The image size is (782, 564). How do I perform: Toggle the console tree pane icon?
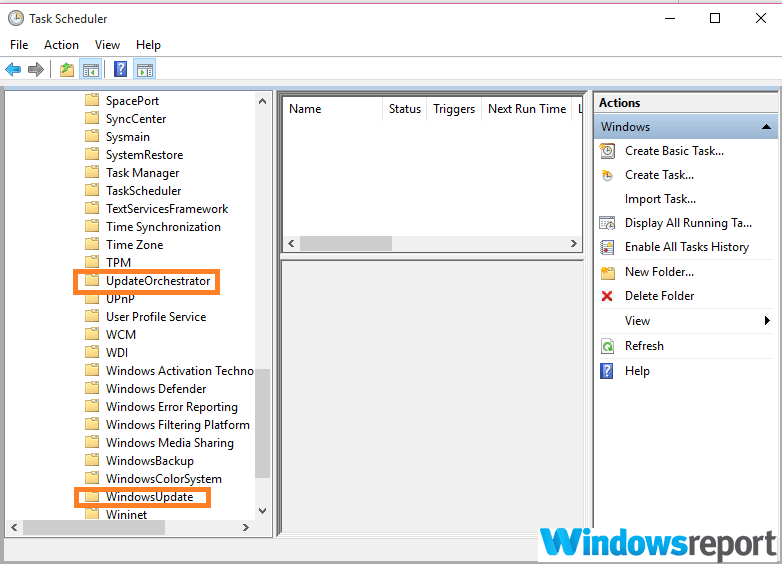[x=91, y=69]
